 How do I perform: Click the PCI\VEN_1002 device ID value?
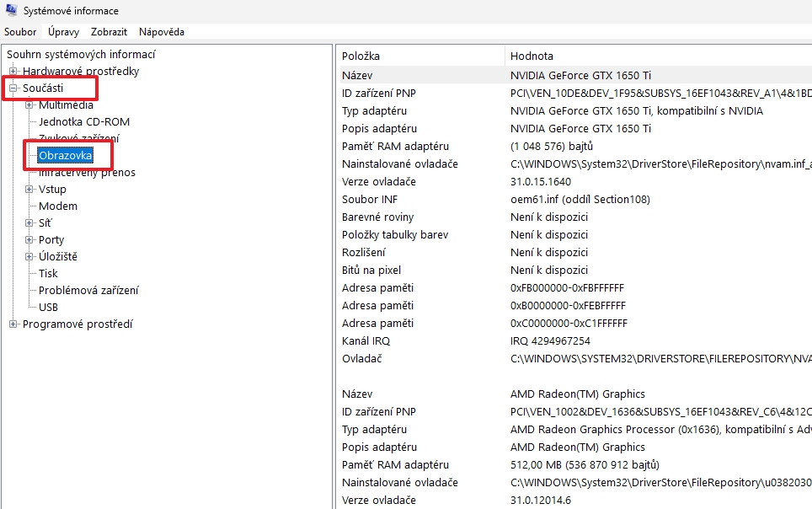pyautogui.click(x=660, y=411)
